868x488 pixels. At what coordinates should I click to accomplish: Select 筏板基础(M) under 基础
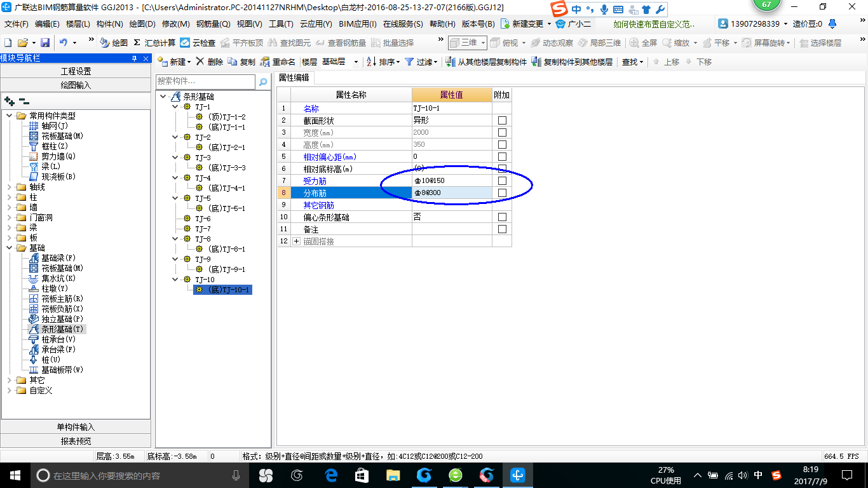62,268
